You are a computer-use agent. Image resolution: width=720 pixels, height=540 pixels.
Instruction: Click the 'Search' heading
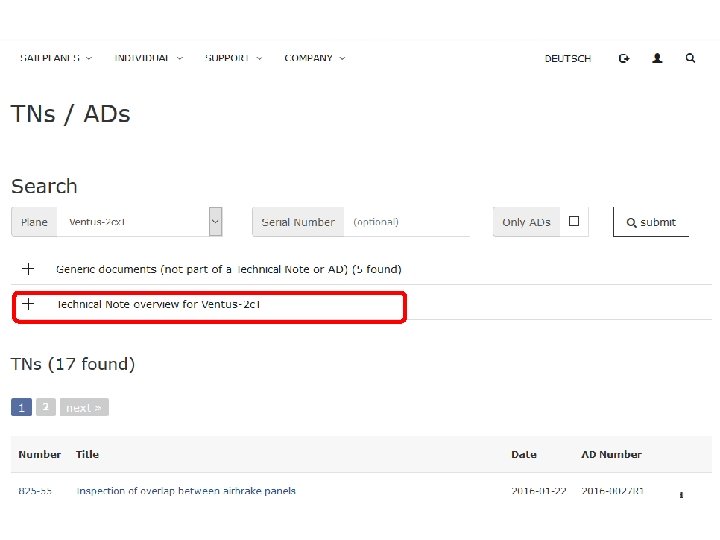[44, 186]
